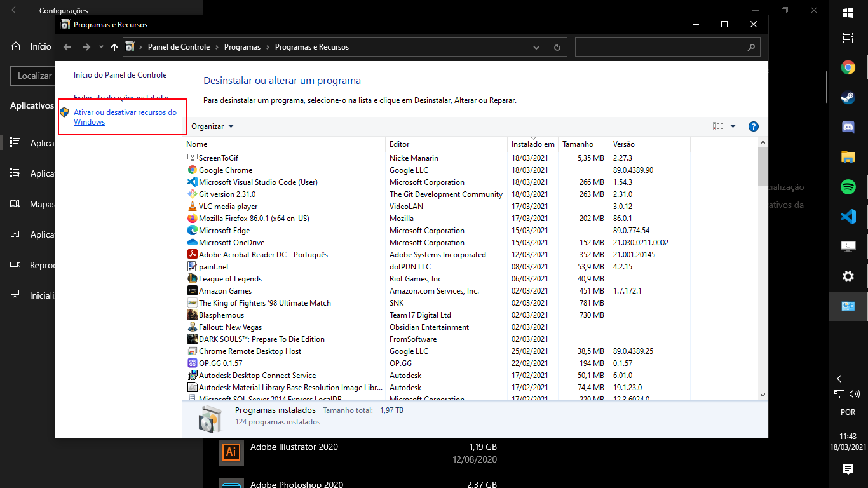Image resolution: width=868 pixels, height=488 pixels.
Task: Open Adobe Illustrator 2020 entry in Configurações
Action: pyautogui.click(x=359, y=453)
